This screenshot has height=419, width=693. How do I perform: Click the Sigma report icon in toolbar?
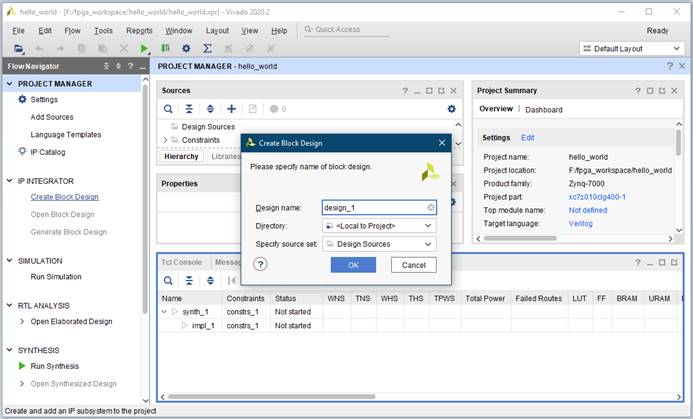click(x=207, y=48)
